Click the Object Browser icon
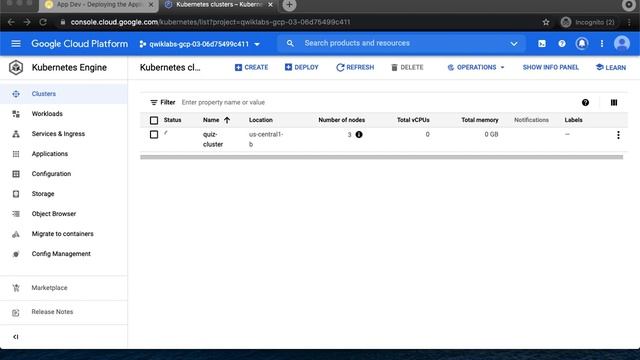Screen dimensions: 640x360 click(16, 214)
